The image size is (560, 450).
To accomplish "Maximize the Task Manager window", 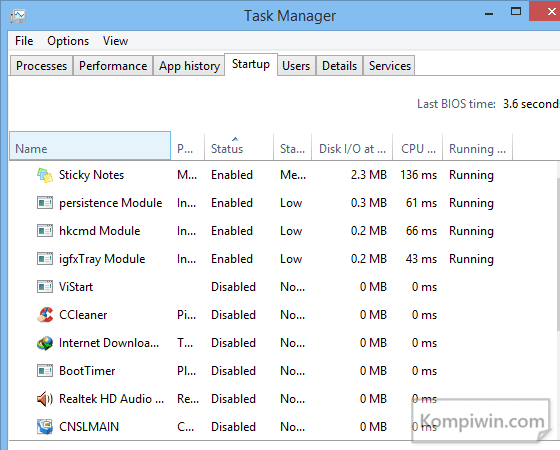I will (x=516, y=11).
